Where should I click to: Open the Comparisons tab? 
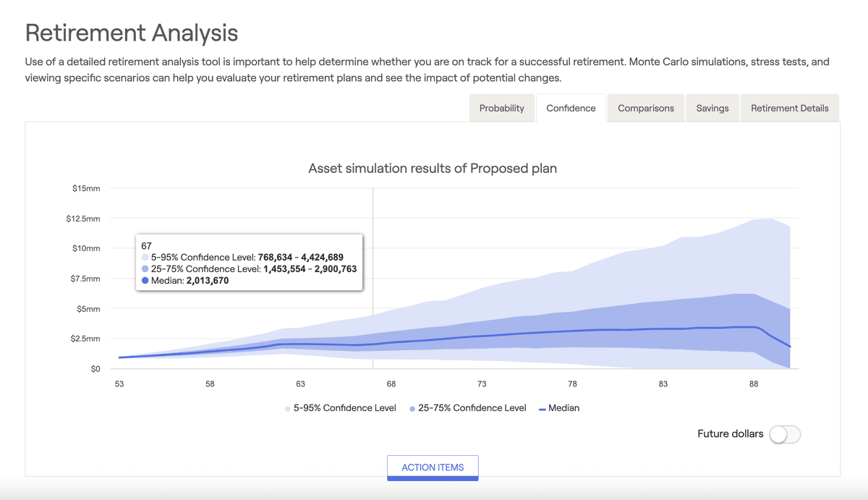pyautogui.click(x=645, y=108)
